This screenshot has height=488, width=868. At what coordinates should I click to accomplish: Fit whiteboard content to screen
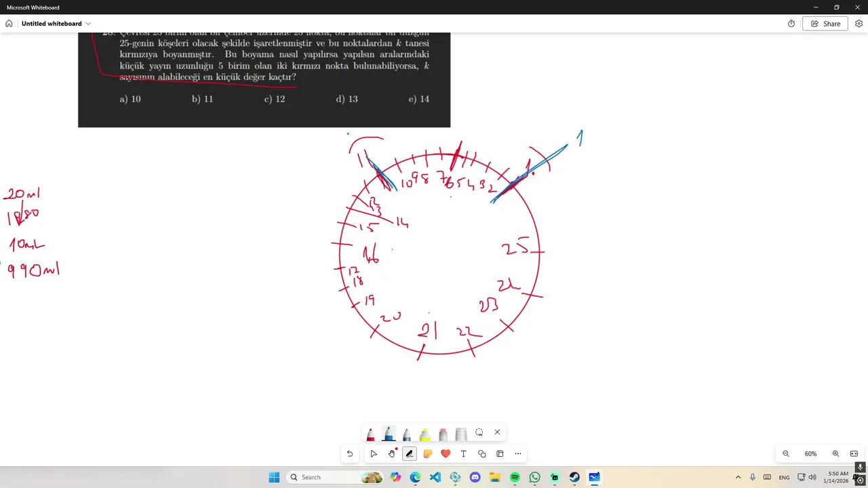pos(854,454)
